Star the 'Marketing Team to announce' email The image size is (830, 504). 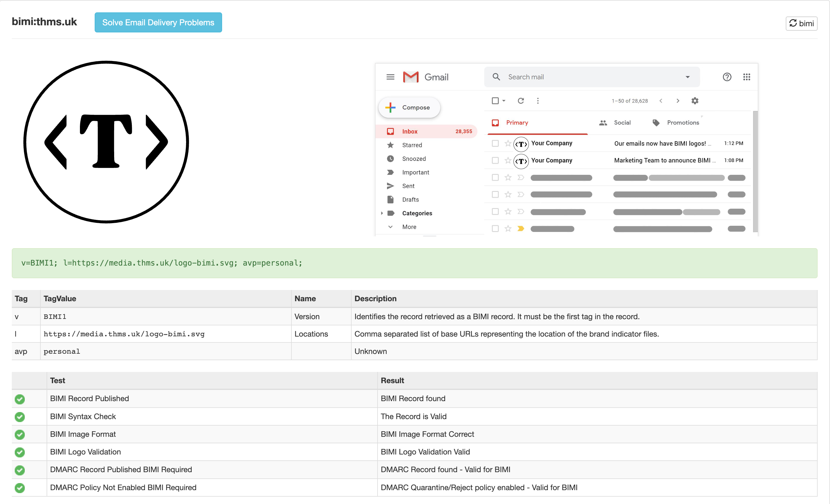(x=508, y=160)
